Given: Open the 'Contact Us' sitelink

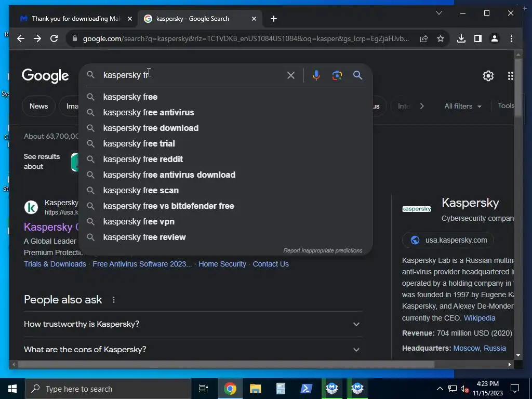Looking at the screenshot, I should tap(271, 264).
